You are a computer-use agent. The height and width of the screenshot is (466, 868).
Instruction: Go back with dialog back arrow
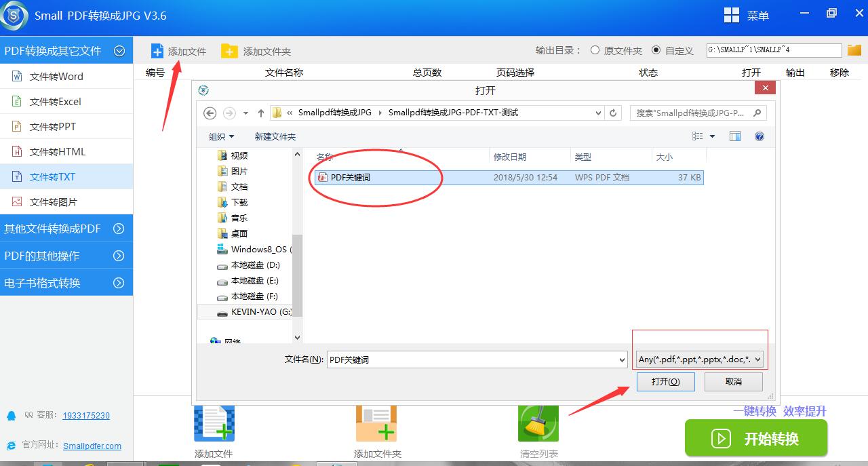(x=210, y=113)
